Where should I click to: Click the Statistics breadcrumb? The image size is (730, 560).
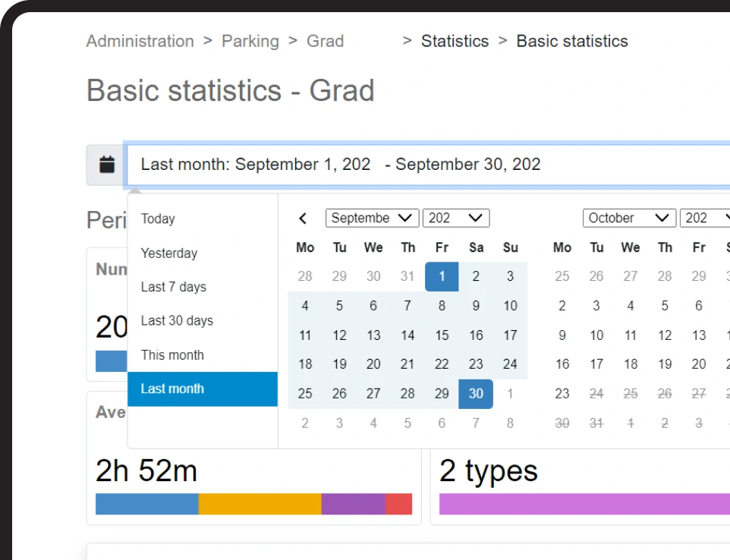pos(455,41)
